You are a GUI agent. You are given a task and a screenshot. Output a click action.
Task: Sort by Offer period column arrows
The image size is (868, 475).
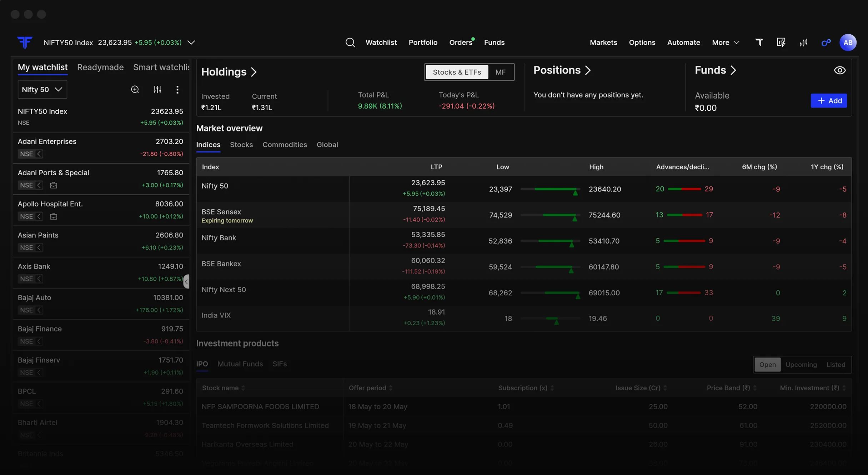[x=391, y=388]
